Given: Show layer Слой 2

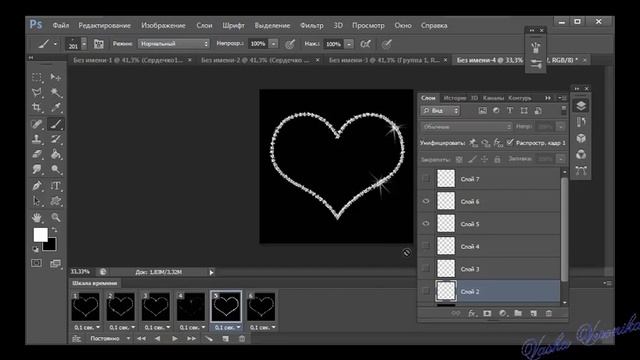Looking at the screenshot, I should (x=426, y=291).
